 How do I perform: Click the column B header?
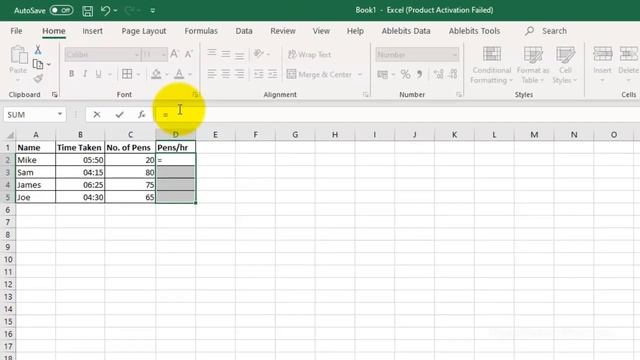tap(80, 135)
